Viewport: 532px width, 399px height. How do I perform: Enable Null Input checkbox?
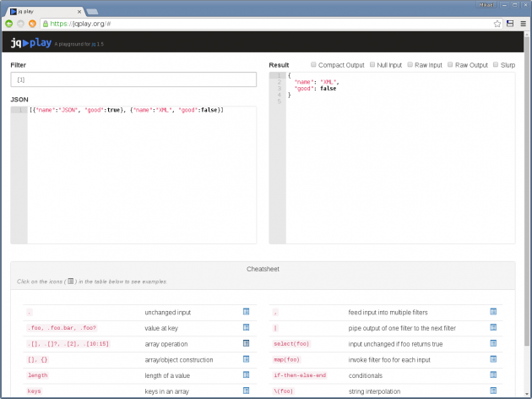click(372, 64)
